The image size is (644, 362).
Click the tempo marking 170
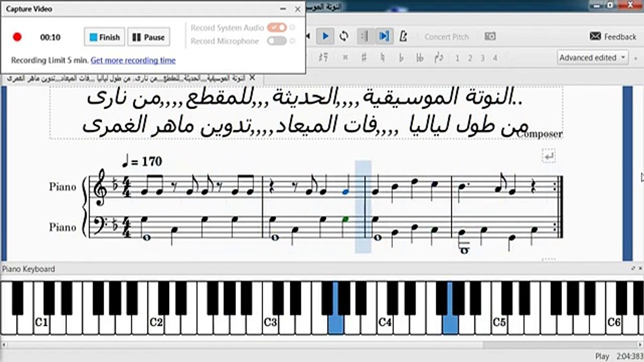click(x=142, y=161)
